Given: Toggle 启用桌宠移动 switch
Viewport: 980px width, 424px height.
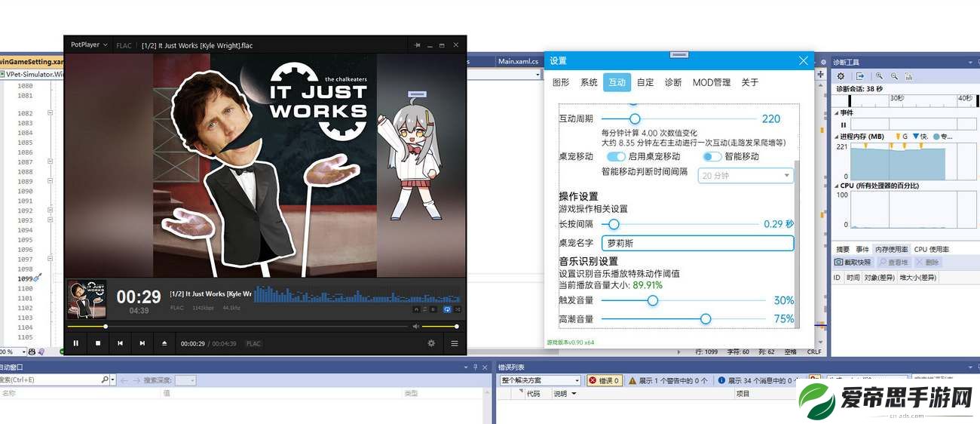Looking at the screenshot, I should [x=617, y=156].
